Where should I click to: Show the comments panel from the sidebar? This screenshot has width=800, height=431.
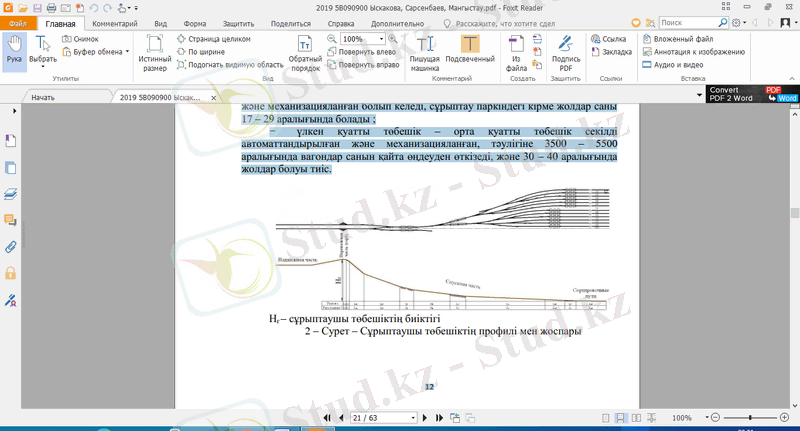tap(11, 219)
